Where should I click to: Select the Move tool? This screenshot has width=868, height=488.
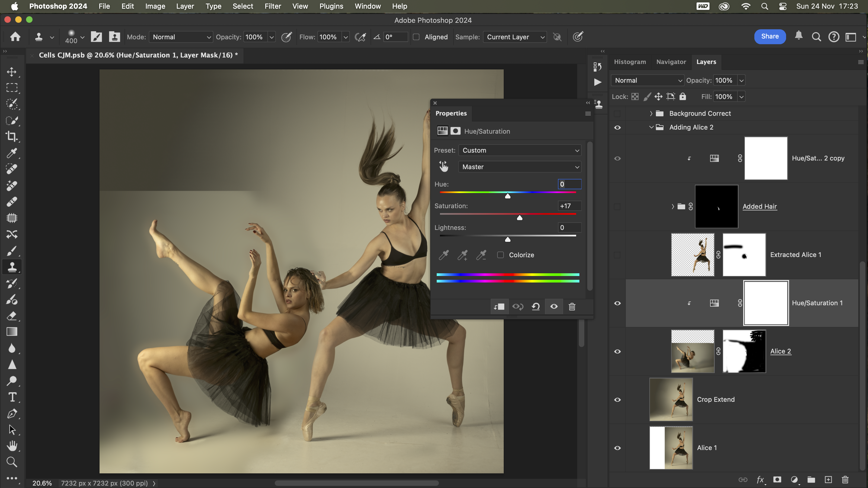coord(12,72)
